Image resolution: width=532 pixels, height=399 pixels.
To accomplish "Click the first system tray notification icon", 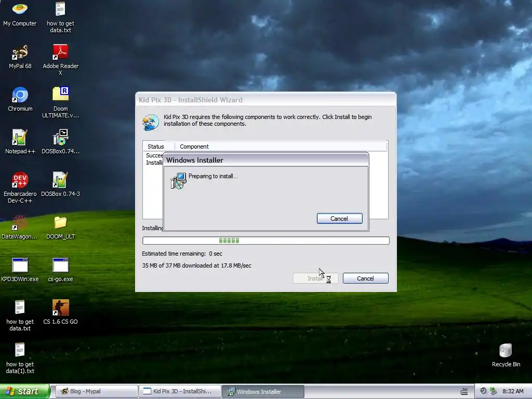I will (483, 391).
